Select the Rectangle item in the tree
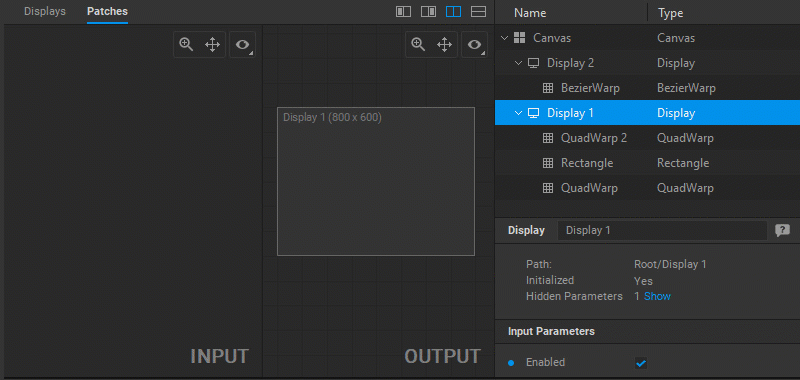 click(587, 163)
